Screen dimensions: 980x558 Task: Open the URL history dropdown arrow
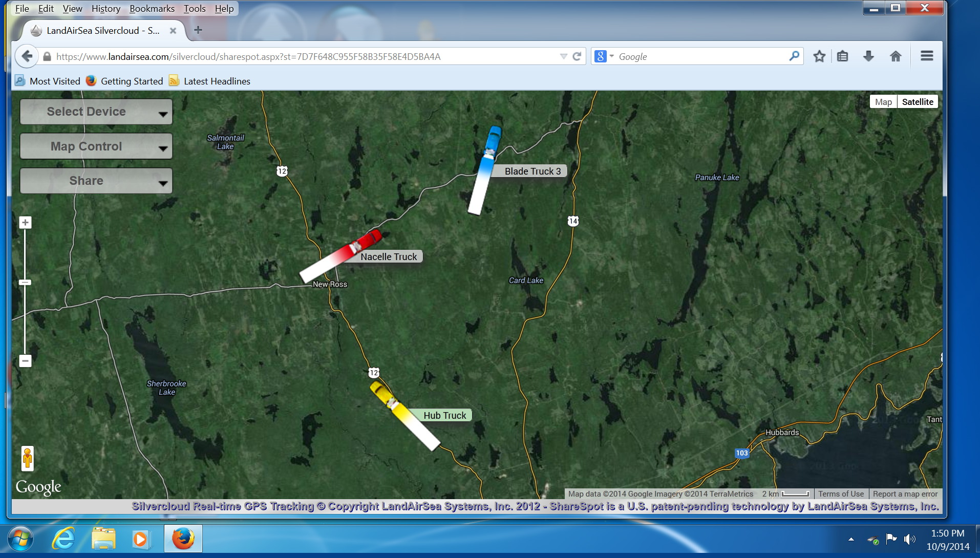pyautogui.click(x=563, y=56)
